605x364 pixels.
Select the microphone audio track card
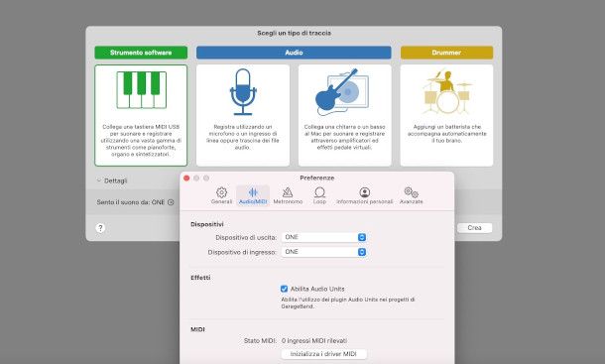(x=243, y=115)
